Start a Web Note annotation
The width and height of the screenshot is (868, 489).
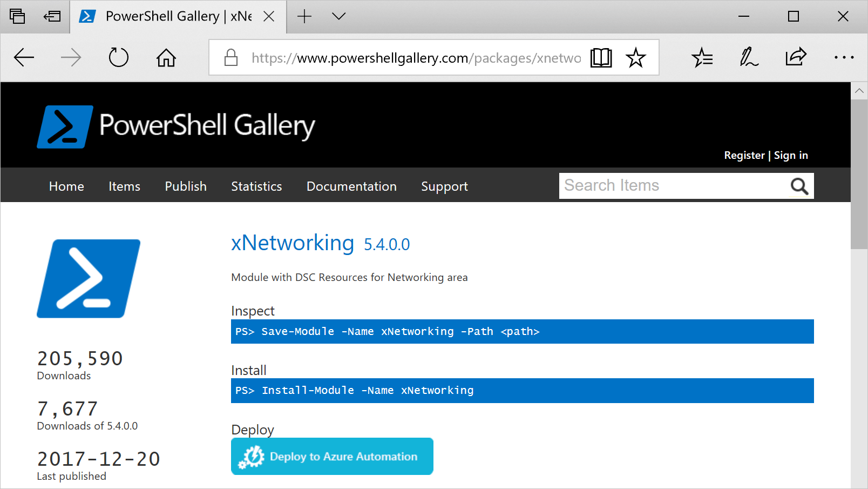tap(749, 57)
